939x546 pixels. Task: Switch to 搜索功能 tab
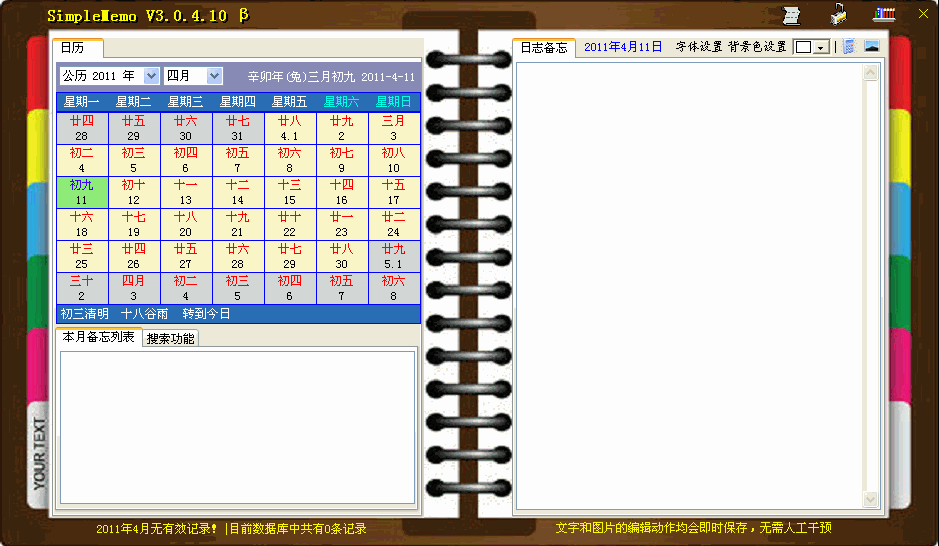pos(171,338)
